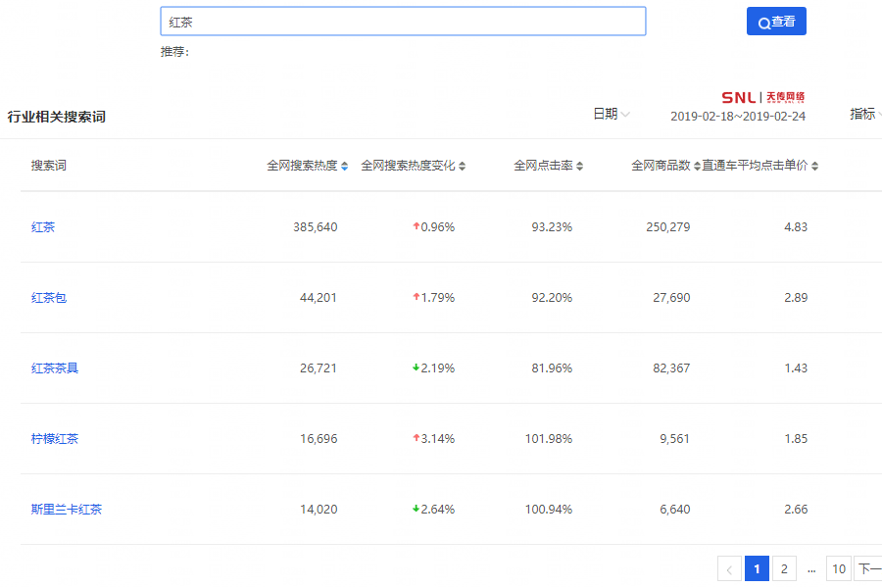Go to the next page via 下一页

[x=867, y=568]
